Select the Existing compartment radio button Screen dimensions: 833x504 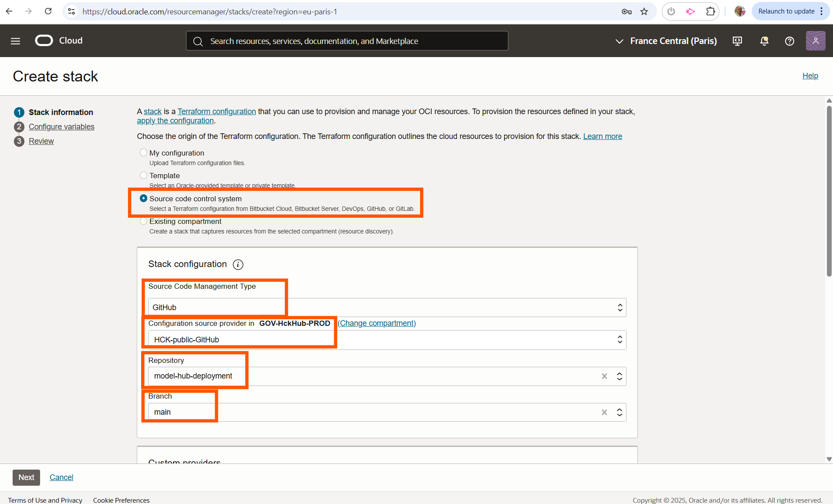coord(143,221)
